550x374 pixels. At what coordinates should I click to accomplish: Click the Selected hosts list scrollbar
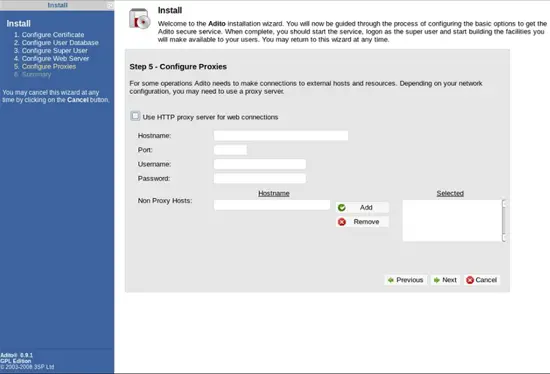[x=504, y=221]
